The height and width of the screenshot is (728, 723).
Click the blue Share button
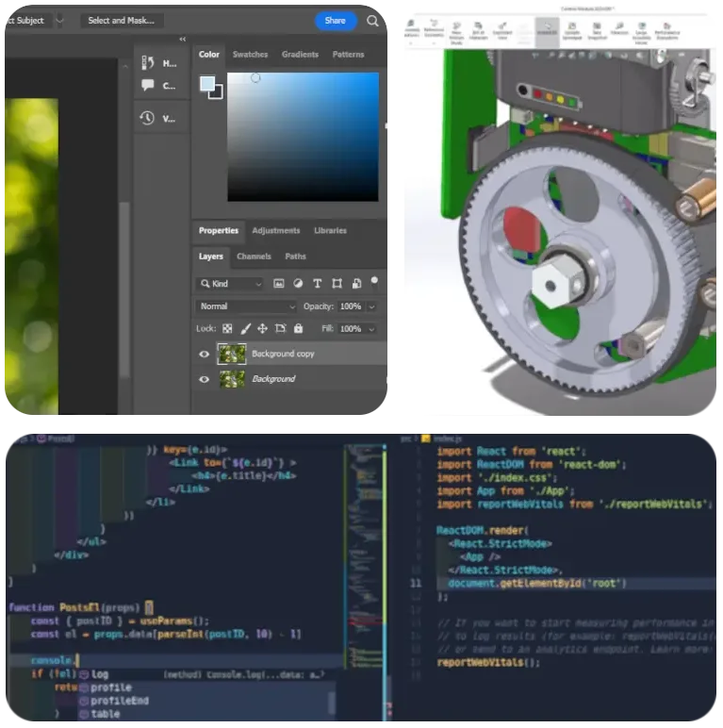tap(336, 21)
